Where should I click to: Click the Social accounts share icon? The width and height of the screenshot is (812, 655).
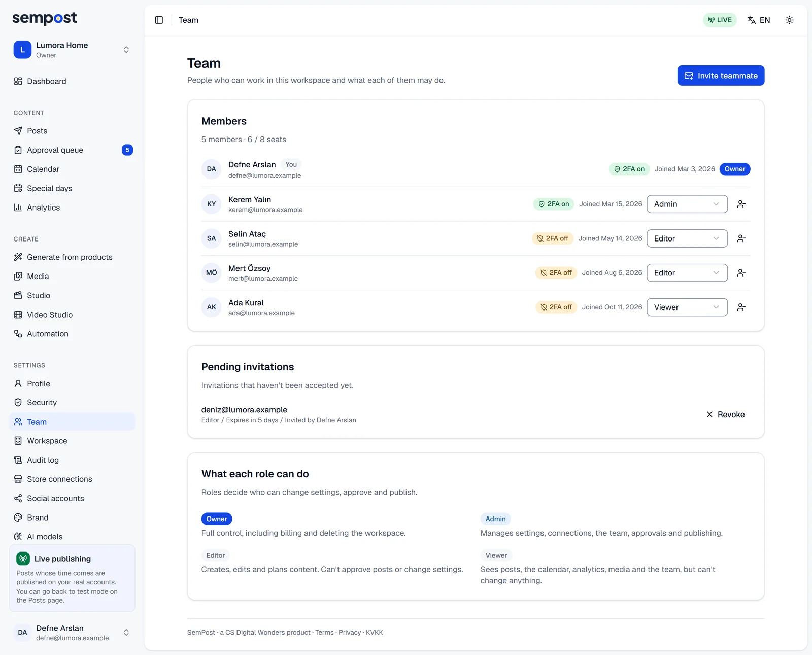click(x=18, y=499)
